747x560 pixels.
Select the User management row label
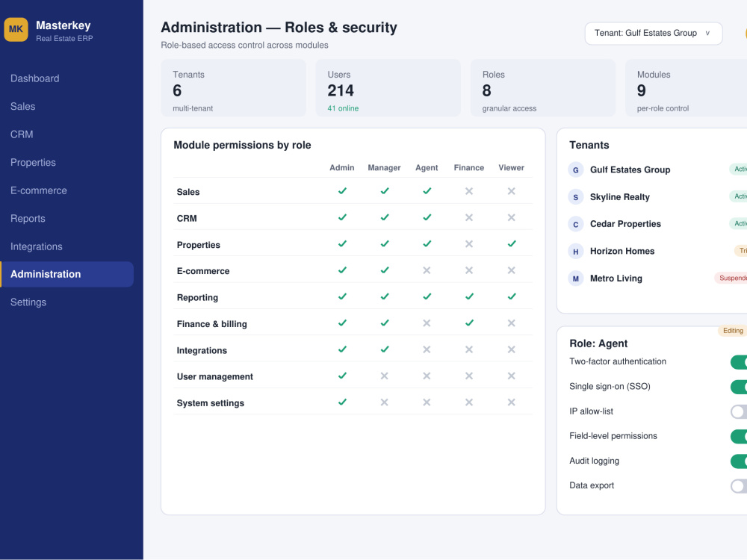coord(215,376)
